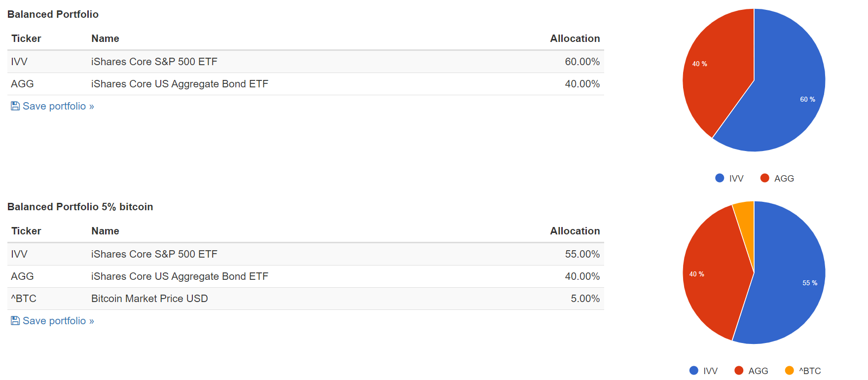Click the red AGG legend dot of the top pie chart
This screenshot has height=380, width=868.
click(764, 178)
